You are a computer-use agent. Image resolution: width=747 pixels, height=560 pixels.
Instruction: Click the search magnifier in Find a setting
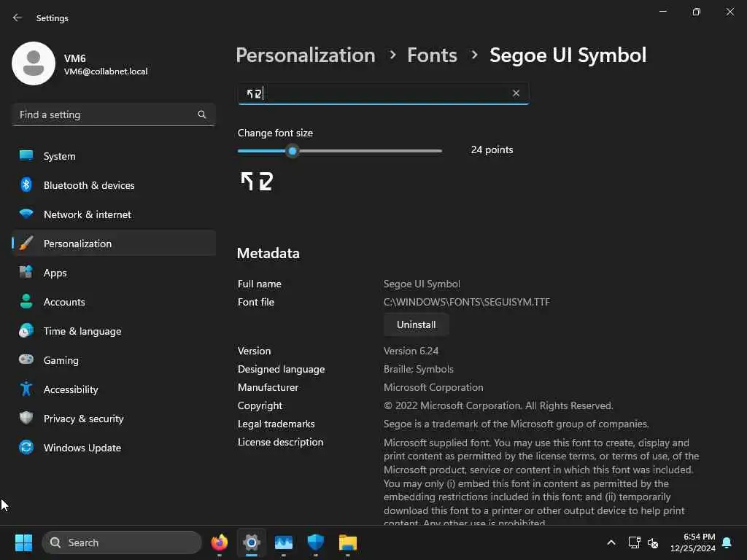coord(202,114)
